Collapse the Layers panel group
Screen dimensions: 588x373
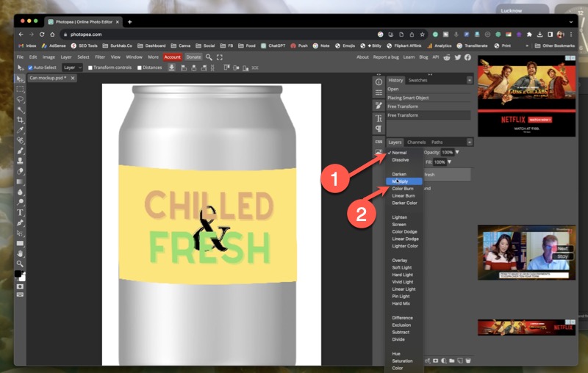click(469, 142)
